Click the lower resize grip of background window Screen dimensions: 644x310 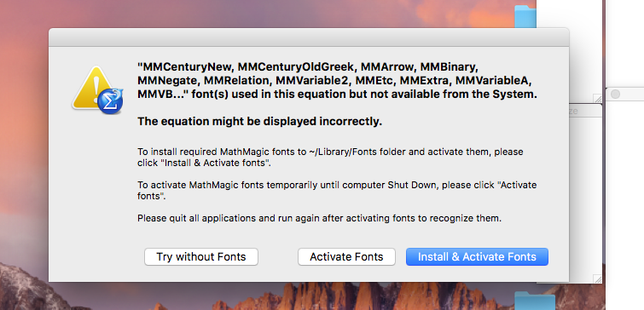(597, 278)
